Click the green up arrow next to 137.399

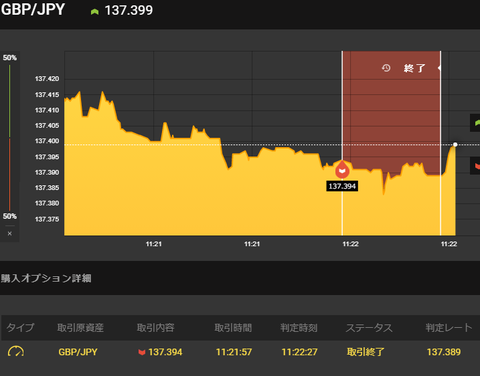coord(95,12)
